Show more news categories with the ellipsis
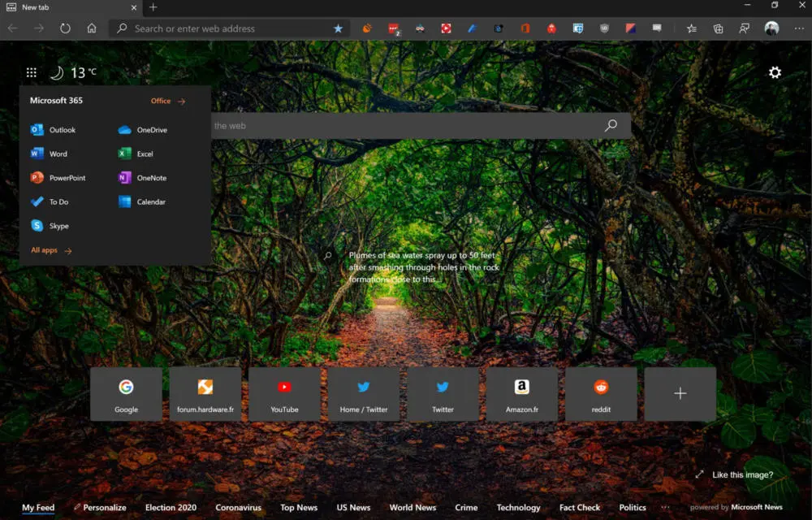This screenshot has width=812, height=520. (665, 507)
